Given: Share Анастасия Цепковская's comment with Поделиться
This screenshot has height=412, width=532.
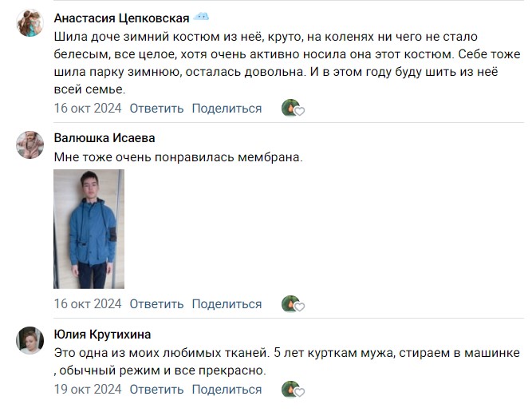Looking at the screenshot, I should point(227,109).
